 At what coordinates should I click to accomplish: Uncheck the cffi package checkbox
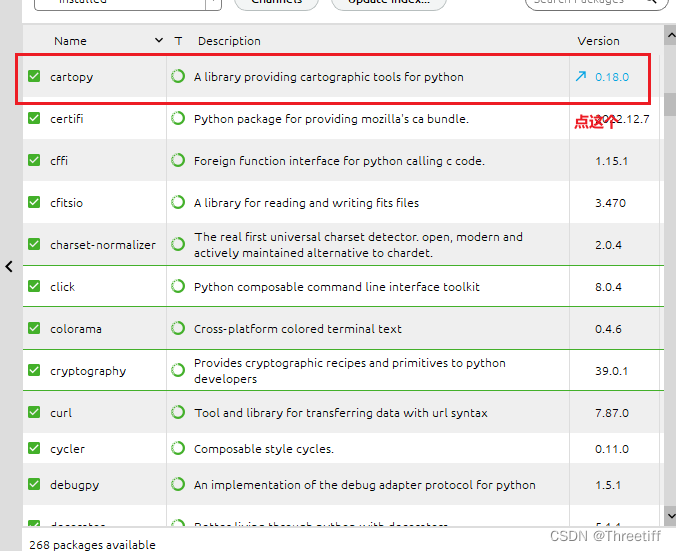click(x=34, y=160)
